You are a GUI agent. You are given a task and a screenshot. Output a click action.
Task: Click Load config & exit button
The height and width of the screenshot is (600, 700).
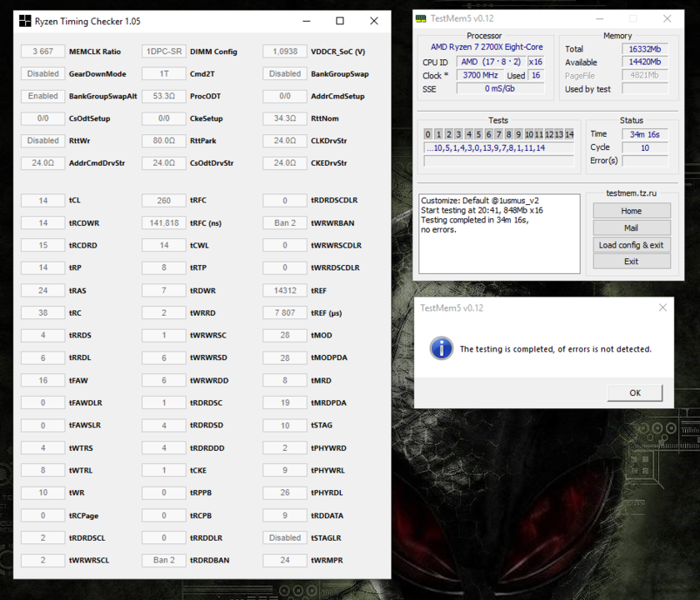(632, 245)
